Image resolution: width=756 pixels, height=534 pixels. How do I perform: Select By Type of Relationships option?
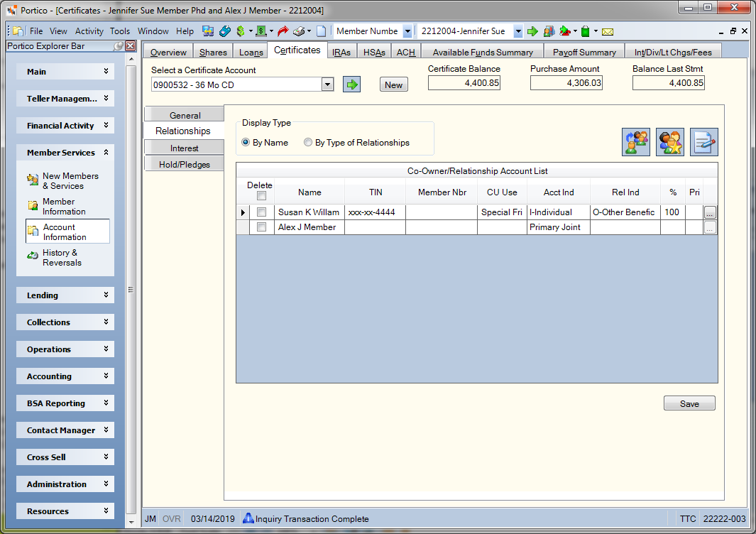click(356, 142)
